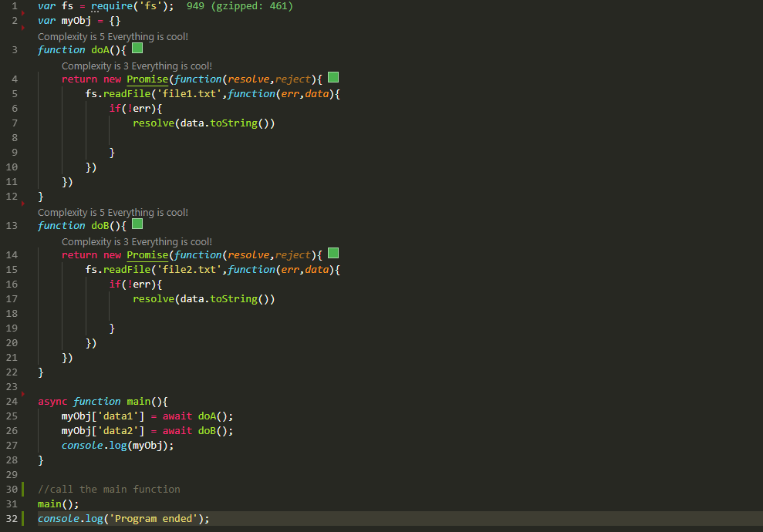Click the green complexity square beside function doA
This screenshot has height=532, width=763.
[137, 47]
